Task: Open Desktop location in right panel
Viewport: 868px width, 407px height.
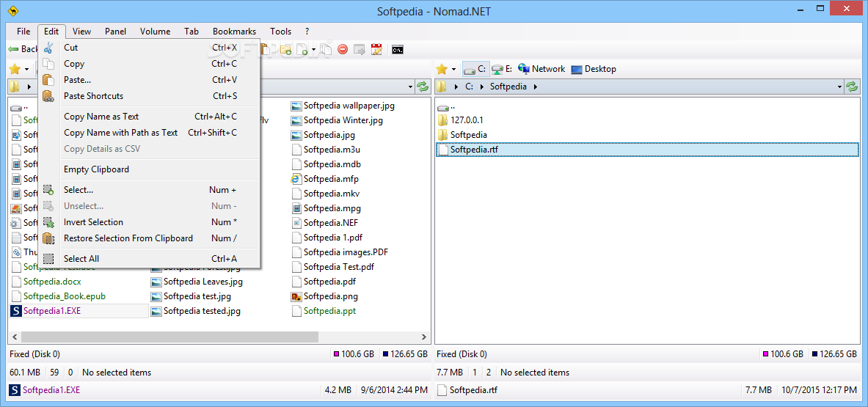Action: 594,69
